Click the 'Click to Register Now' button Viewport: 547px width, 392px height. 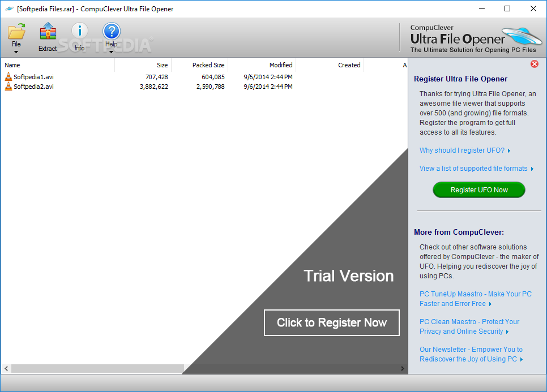click(332, 322)
